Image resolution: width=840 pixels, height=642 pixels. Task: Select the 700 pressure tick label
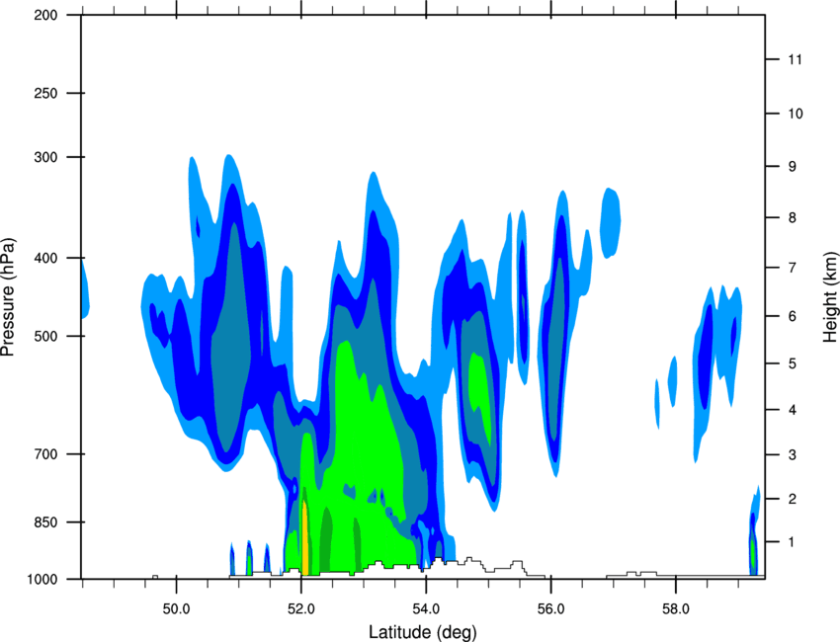click(45, 454)
